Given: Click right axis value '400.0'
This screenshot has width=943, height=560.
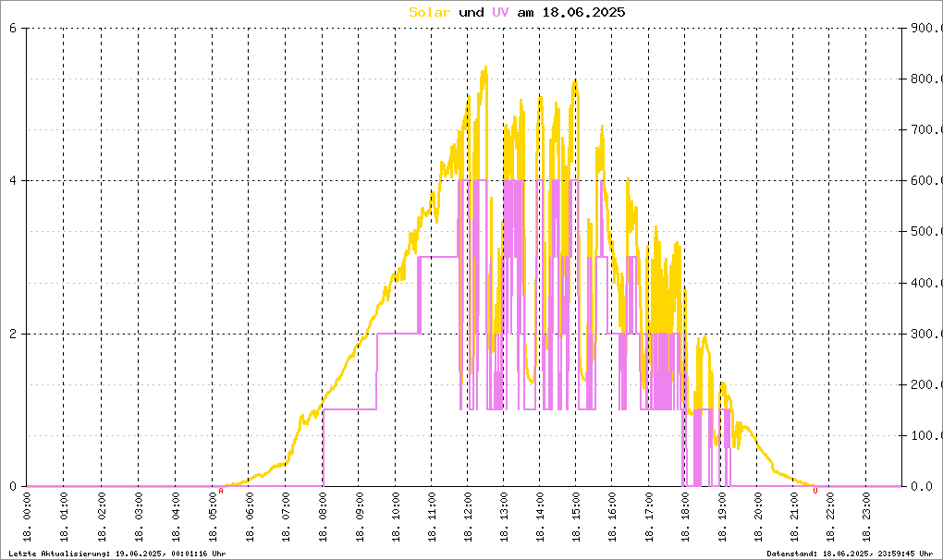Looking at the screenshot, I should pyautogui.click(x=925, y=283).
